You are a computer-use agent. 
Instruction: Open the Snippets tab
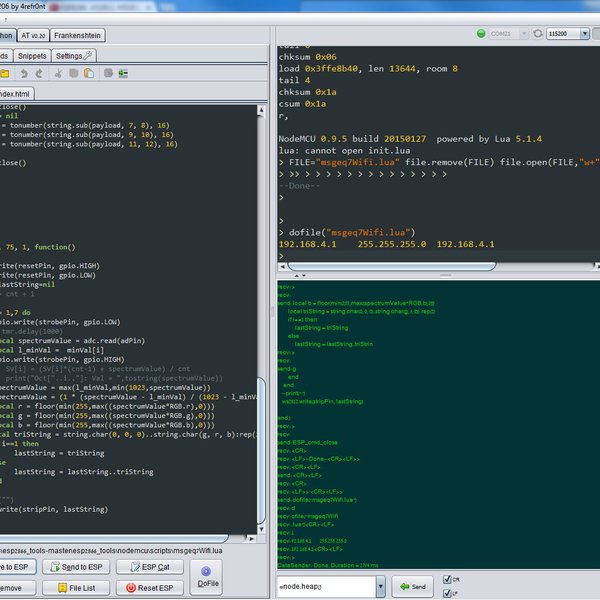[32, 56]
